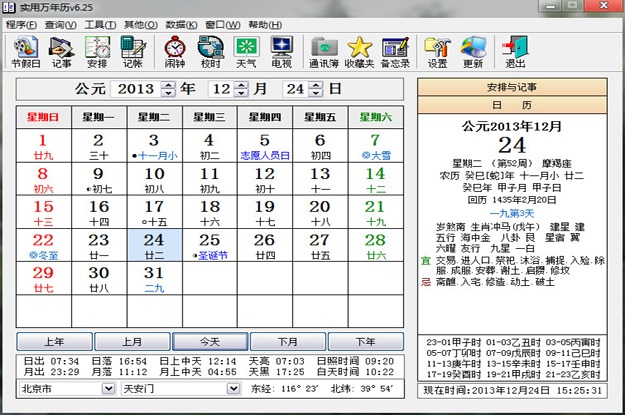Click the year field showing 2013

(136, 89)
